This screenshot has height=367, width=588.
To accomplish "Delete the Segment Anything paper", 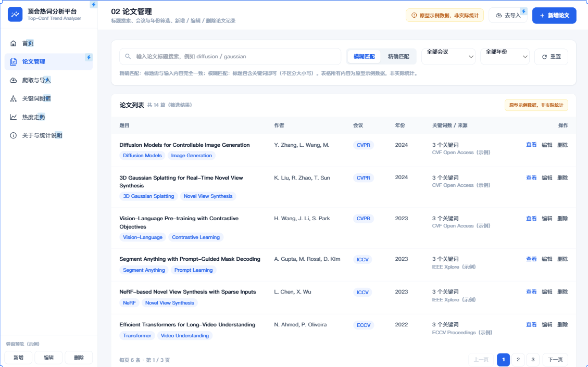I will point(562,259).
